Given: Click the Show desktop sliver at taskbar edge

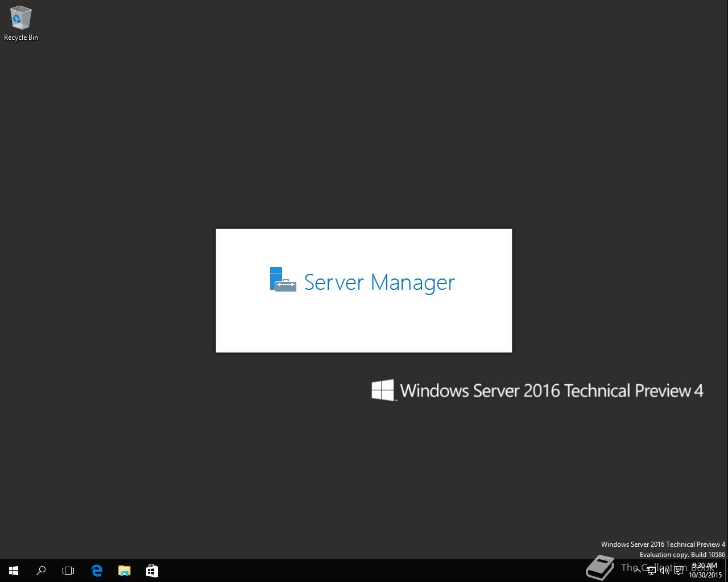Looking at the screenshot, I should pos(726,571).
